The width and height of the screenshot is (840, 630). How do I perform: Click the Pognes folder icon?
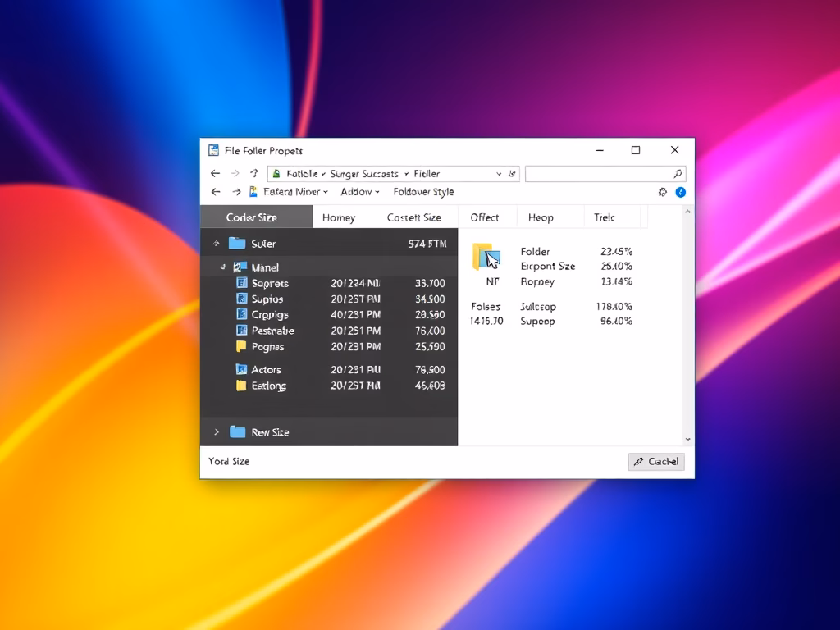tap(242, 346)
